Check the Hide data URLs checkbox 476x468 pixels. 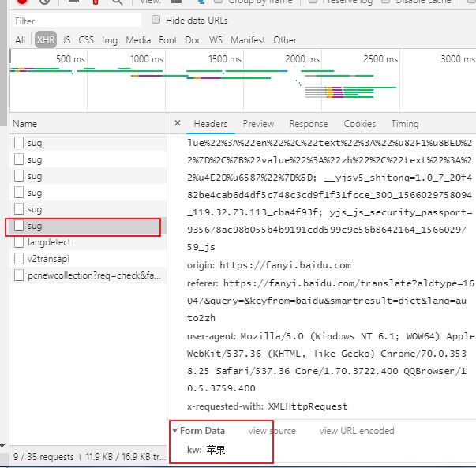pyautogui.click(x=156, y=20)
